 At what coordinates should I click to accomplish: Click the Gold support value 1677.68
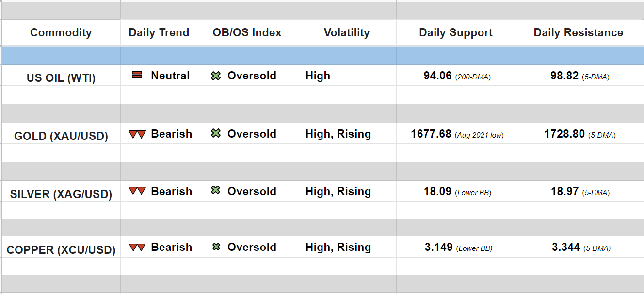point(431,134)
